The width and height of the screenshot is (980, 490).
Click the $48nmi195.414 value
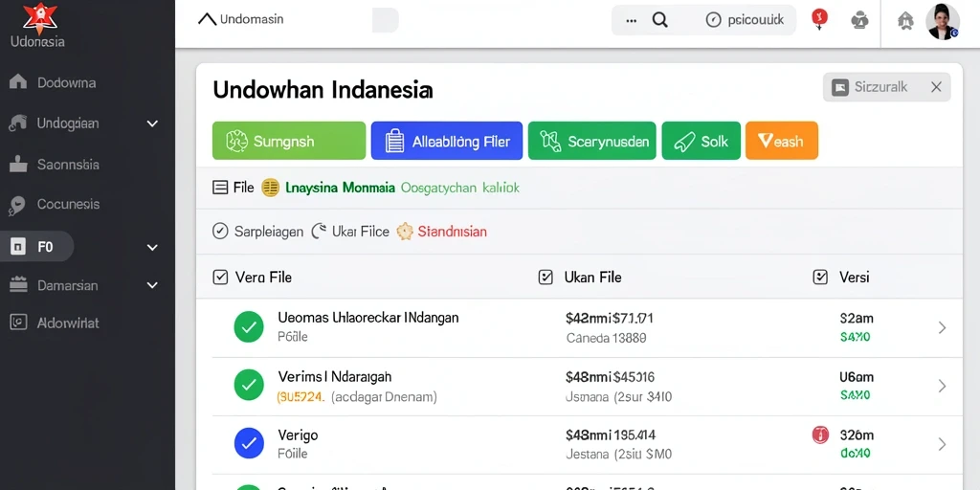[x=611, y=435]
